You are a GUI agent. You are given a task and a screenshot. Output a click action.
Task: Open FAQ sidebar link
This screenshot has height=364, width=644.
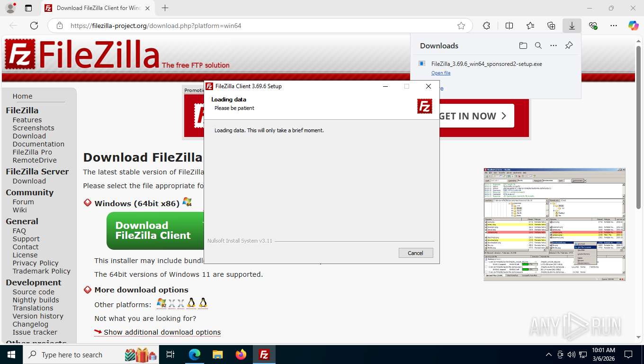[19, 231]
